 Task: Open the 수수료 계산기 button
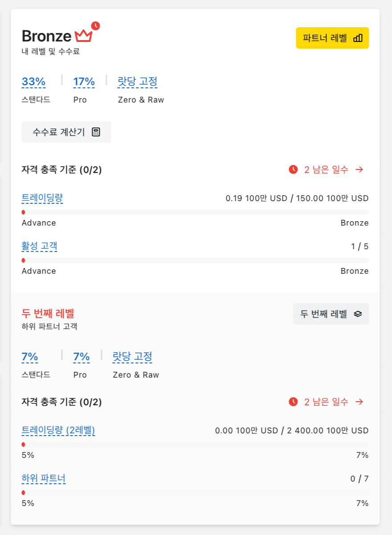point(66,132)
